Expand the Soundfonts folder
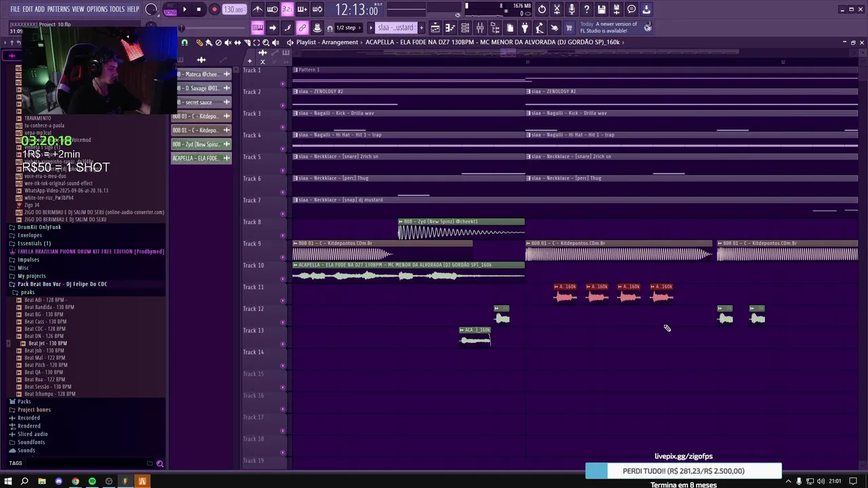Image resolution: width=868 pixels, height=488 pixels. [x=31, y=442]
